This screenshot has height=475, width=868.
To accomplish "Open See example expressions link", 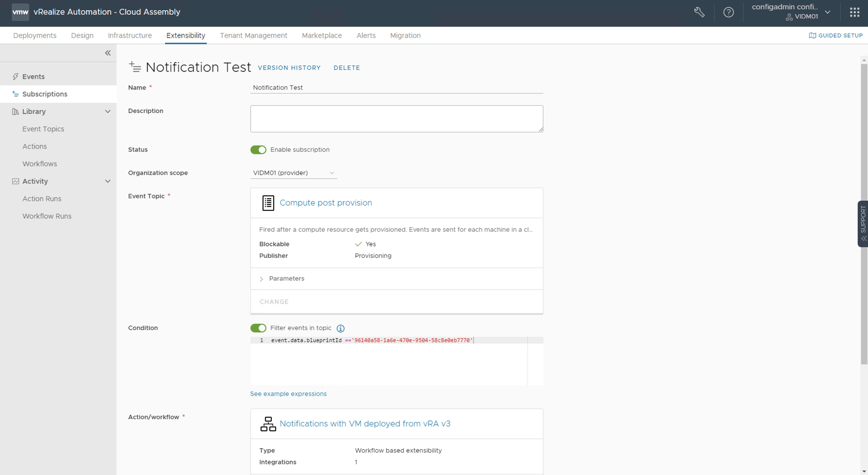I will click(288, 394).
